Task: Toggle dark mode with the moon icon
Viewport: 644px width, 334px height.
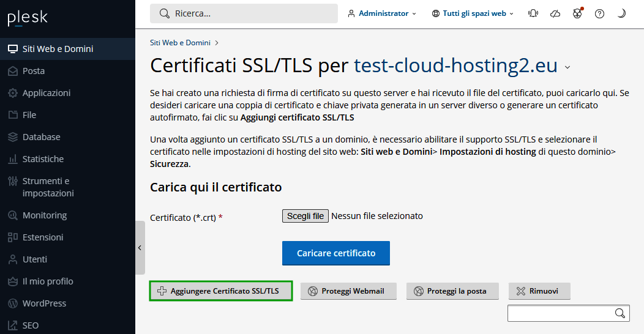Action: (621, 13)
